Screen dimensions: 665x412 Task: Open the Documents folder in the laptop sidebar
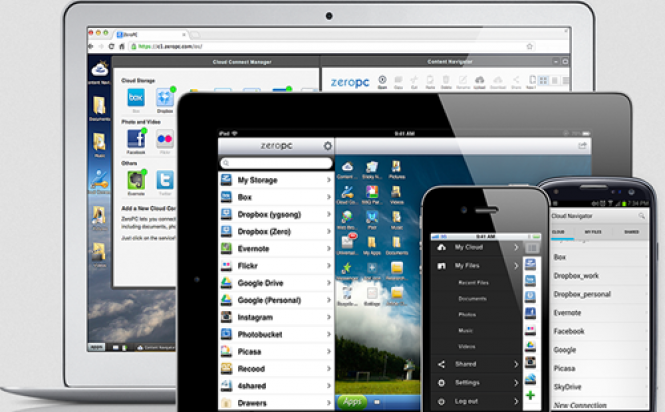click(x=99, y=105)
